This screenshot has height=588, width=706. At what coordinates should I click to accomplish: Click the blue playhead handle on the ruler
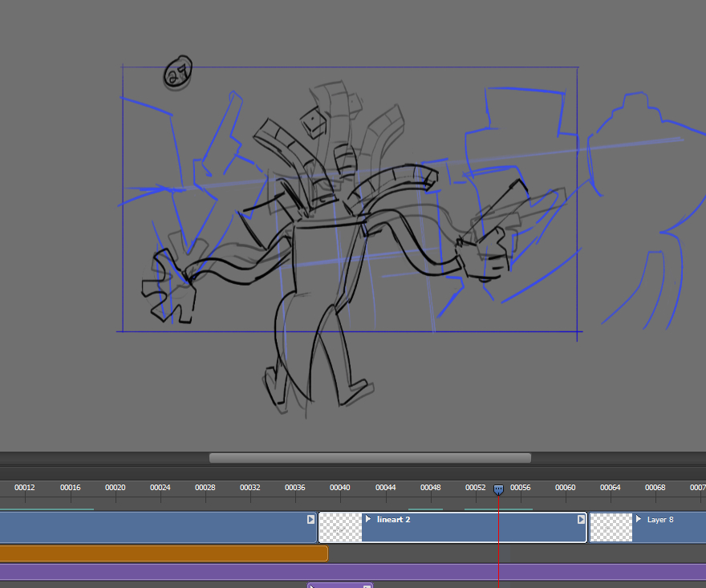(x=498, y=489)
